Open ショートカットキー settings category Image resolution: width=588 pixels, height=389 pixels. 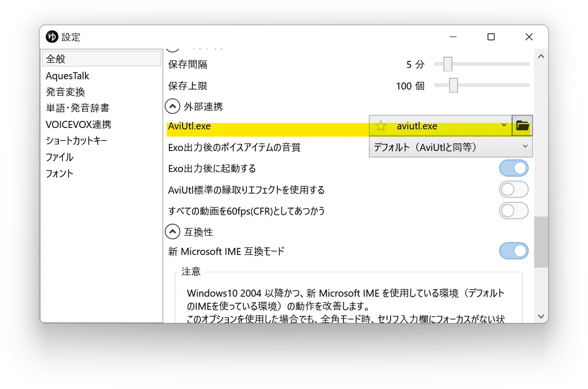[76, 141]
